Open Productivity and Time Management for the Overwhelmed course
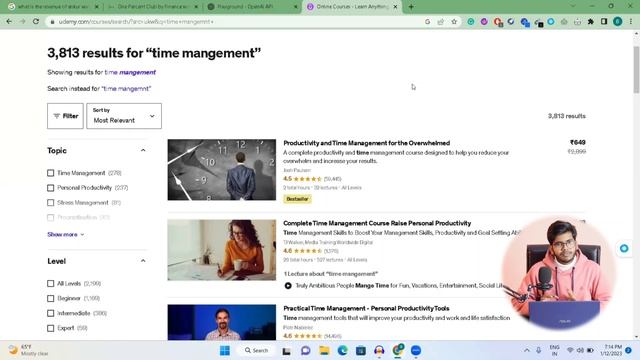The image size is (640, 360). (367, 143)
